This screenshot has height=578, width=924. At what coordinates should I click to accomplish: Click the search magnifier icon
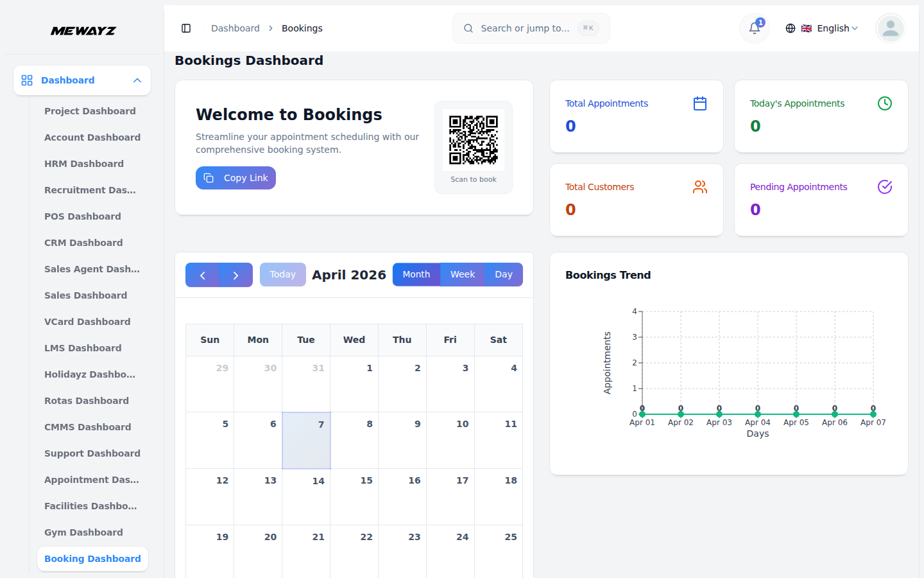(x=468, y=28)
